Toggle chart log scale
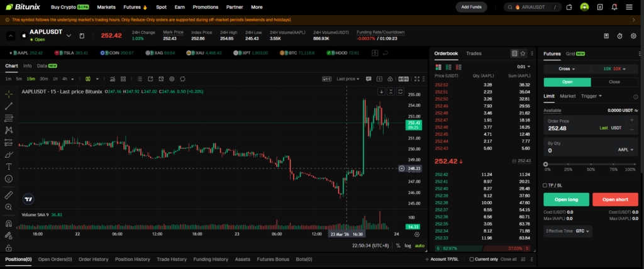644x269 pixels. 408,246
